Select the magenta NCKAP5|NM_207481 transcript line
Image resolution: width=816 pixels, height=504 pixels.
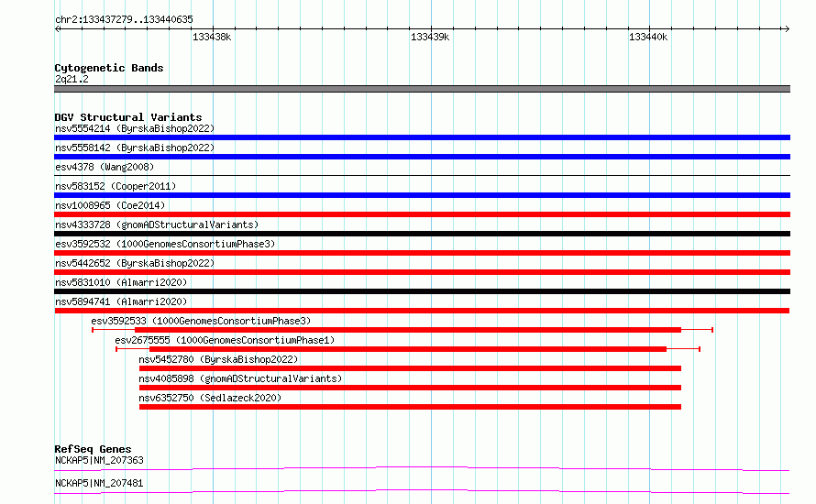pos(422,491)
